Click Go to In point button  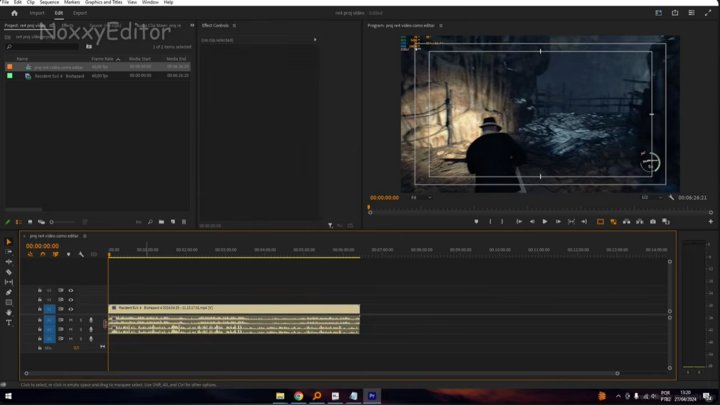[519, 221]
